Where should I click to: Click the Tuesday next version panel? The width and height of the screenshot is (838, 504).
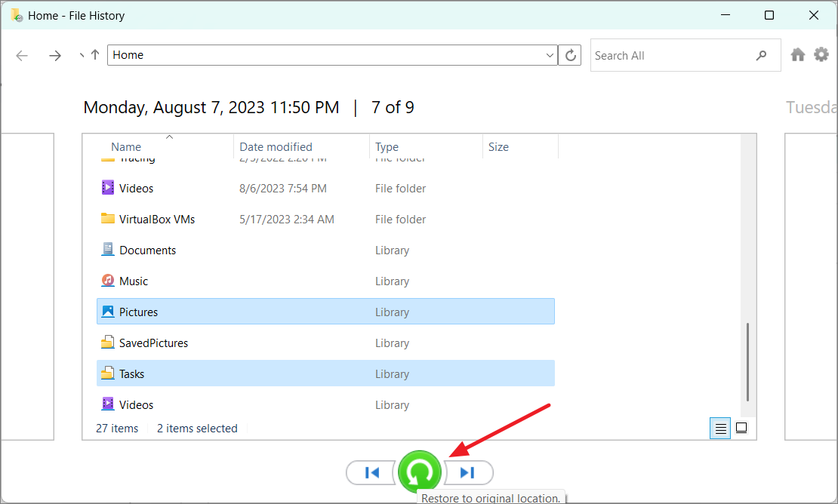[811, 286]
